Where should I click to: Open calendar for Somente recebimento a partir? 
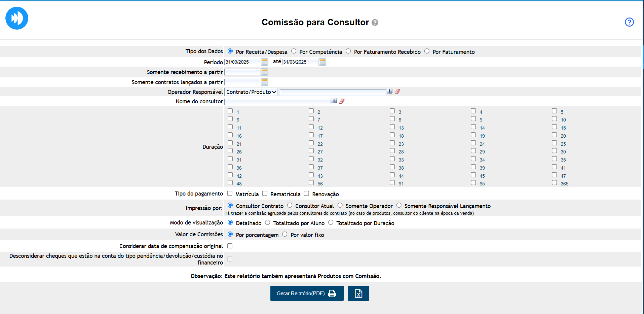pos(265,72)
